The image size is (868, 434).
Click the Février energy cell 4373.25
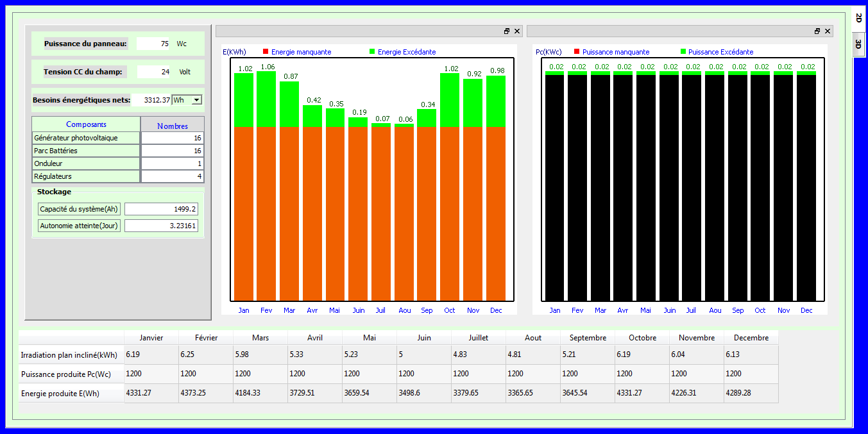tap(206, 393)
